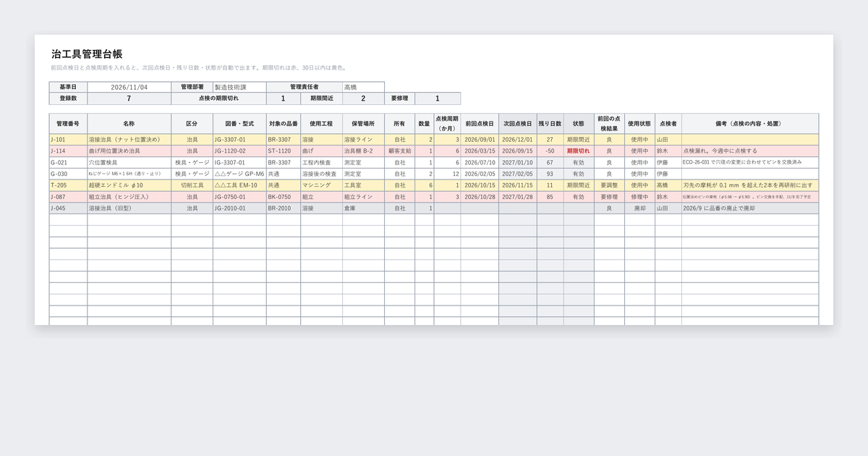Select cell J-101 in 管理番号 column
This screenshot has height=456, width=868.
click(68, 140)
